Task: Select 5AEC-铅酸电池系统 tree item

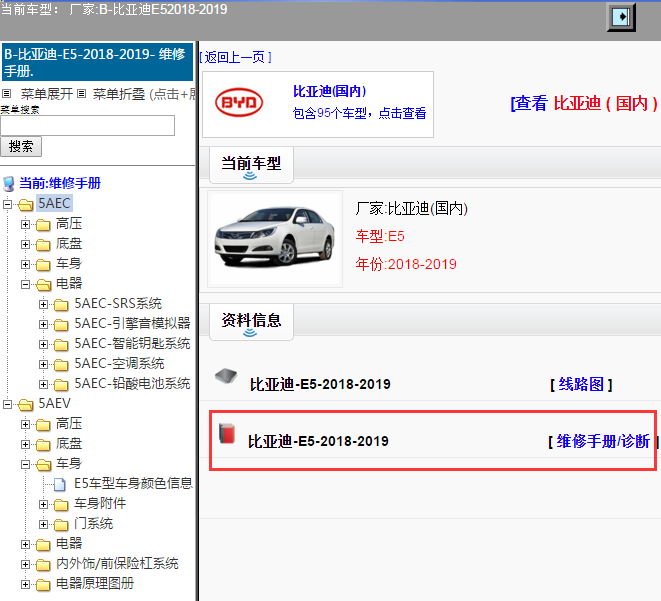Action: pos(132,384)
